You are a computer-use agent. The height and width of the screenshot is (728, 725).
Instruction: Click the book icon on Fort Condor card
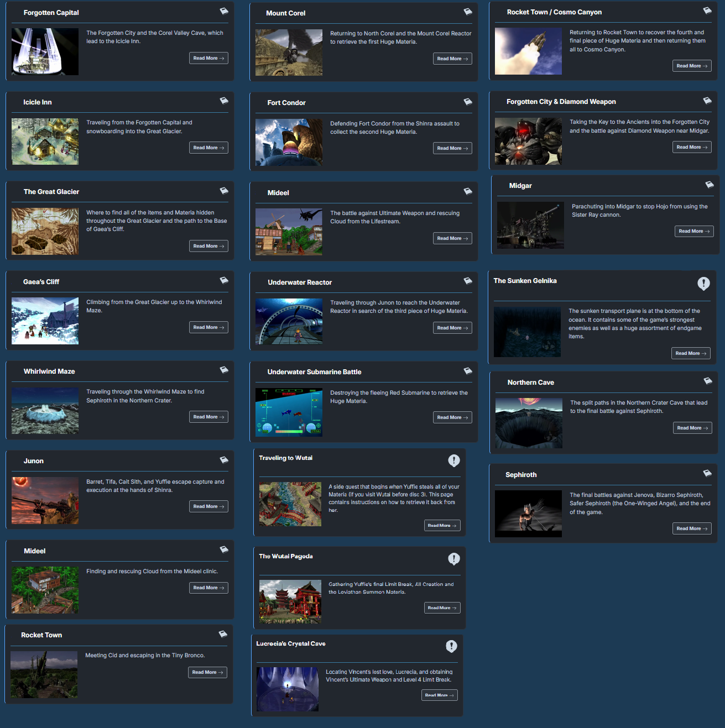tap(468, 102)
